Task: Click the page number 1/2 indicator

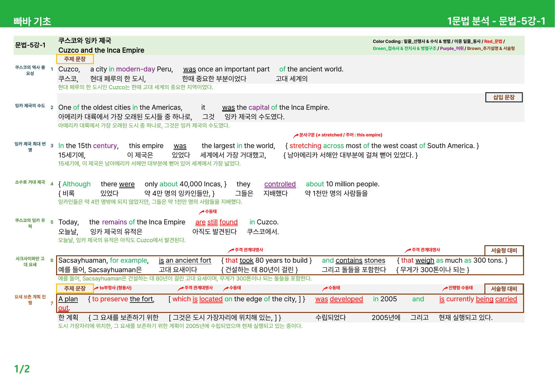Action: coord(22,369)
